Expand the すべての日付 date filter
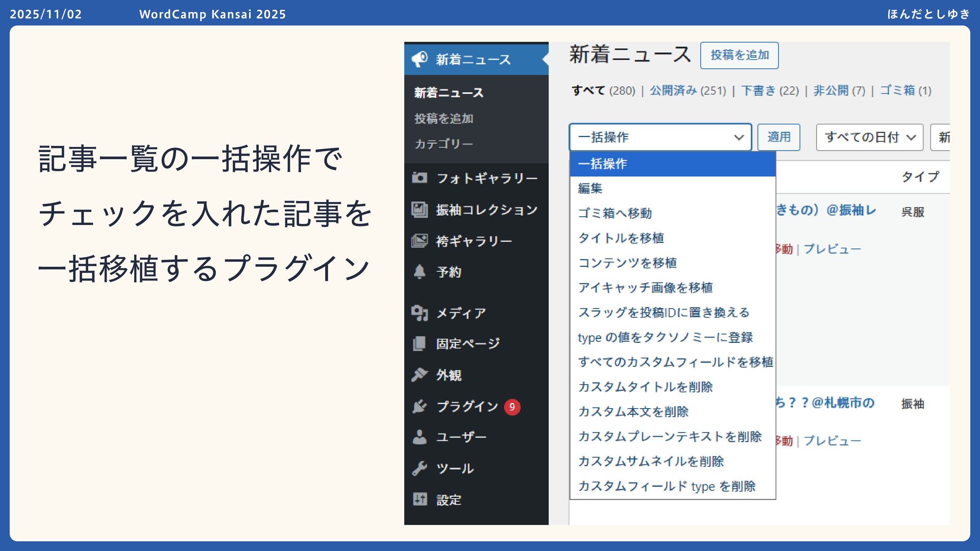The image size is (980, 551). (x=869, y=137)
